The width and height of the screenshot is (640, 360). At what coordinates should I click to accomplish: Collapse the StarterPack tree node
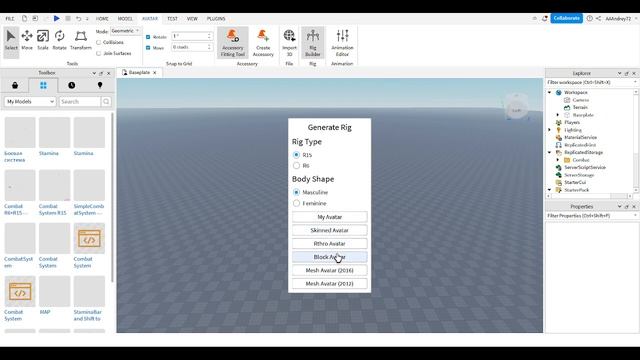point(549,190)
